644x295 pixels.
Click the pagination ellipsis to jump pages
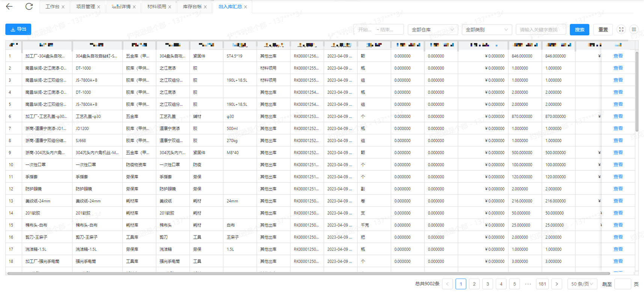pos(528,284)
